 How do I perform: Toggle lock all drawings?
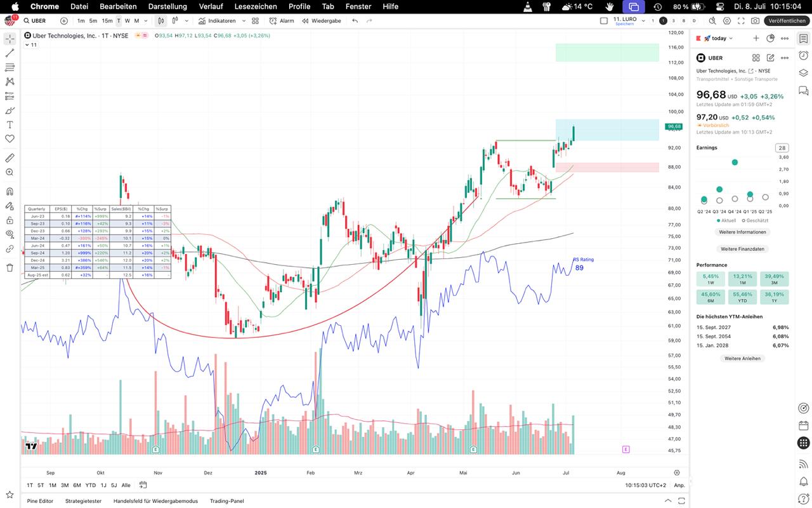click(10, 220)
